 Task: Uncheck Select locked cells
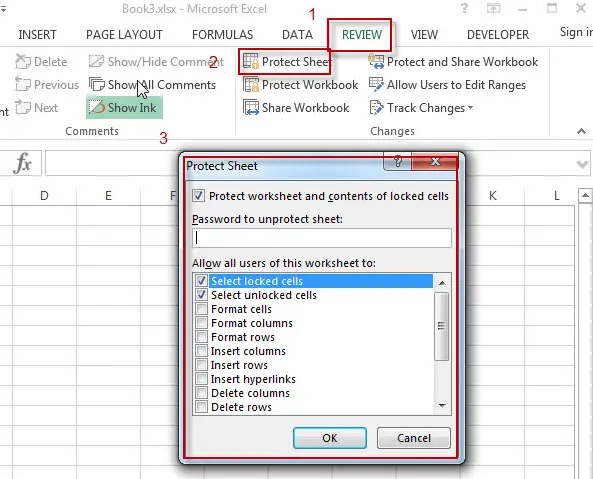click(x=201, y=281)
